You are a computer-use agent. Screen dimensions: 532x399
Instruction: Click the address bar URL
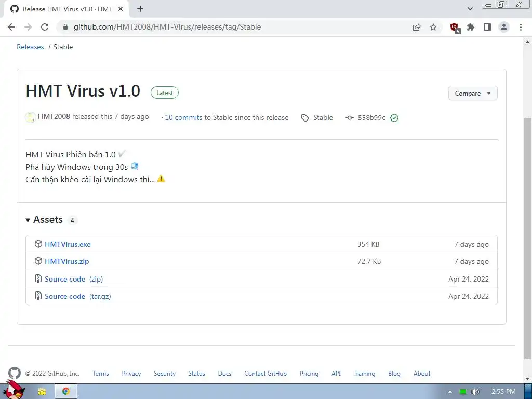point(167,27)
